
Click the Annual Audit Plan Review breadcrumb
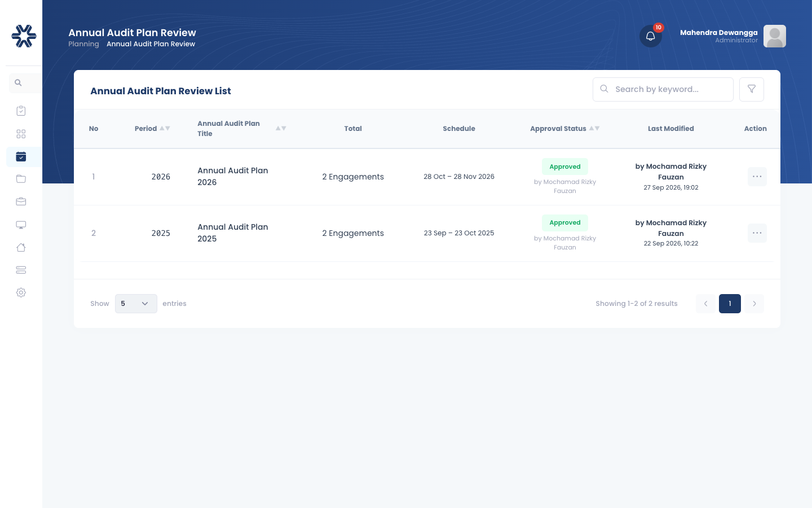tap(151, 44)
